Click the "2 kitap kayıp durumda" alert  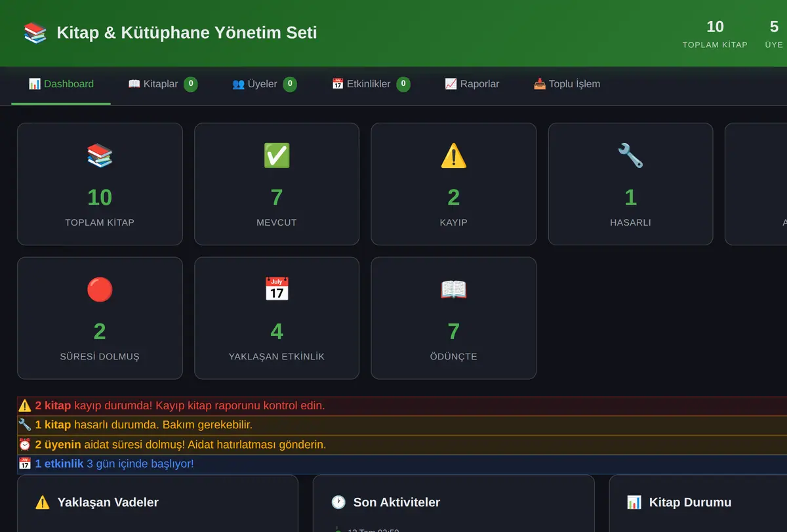(402, 406)
